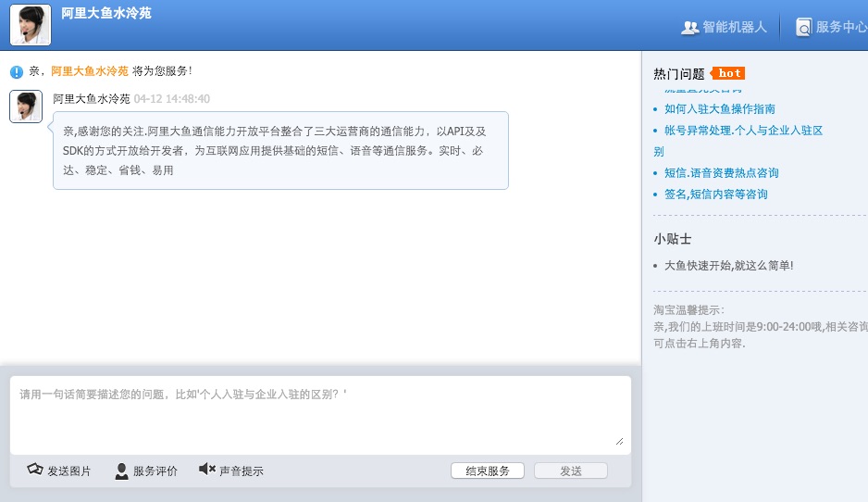Viewport: 868px width, 502px height.
Task: Click the 淘宝温馨提示 notice text
Action: point(761,327)
